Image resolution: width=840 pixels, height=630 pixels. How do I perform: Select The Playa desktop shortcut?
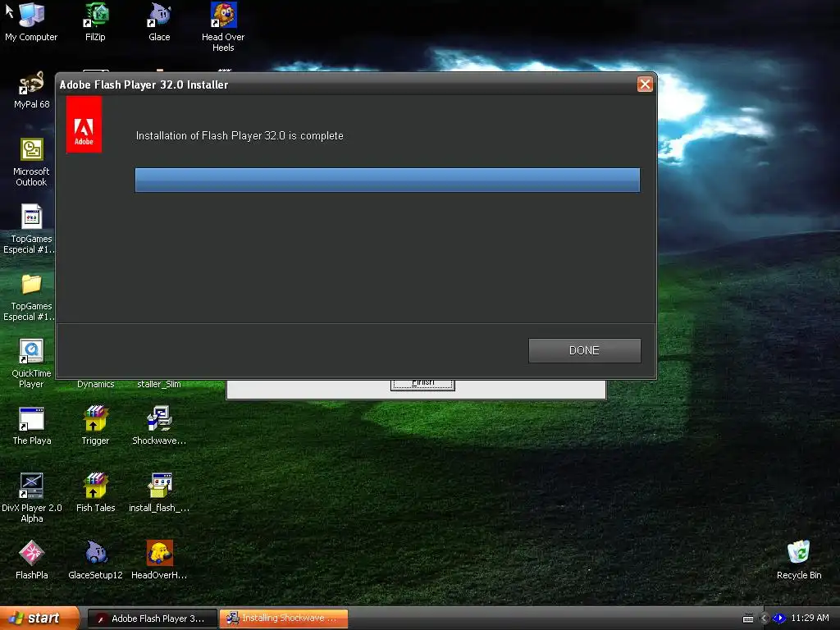click(32, 426)
